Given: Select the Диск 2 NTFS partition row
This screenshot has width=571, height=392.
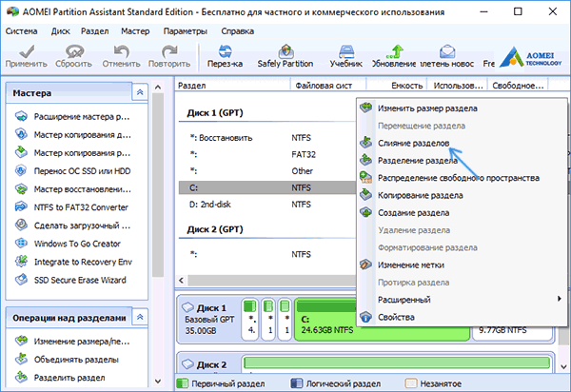Looking at the screenshot, I should coord(267,254).
